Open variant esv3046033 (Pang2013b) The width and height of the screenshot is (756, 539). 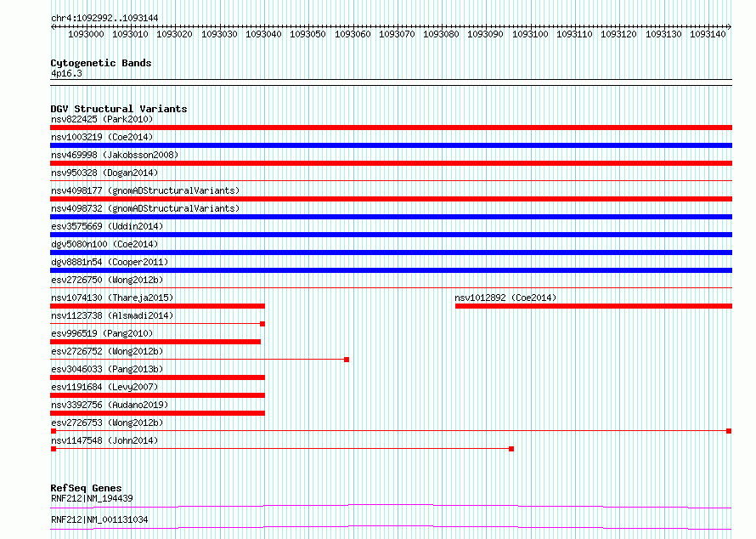(107, 369)
